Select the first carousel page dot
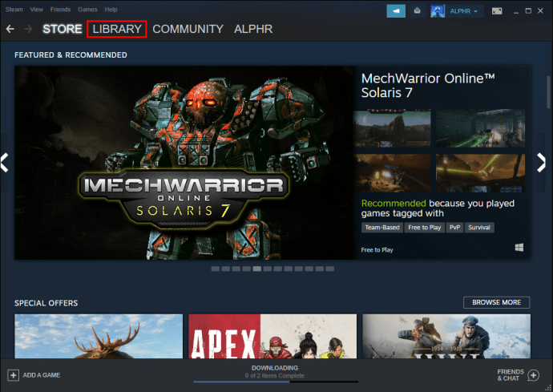Viewport: 553px width, 392px height. (215, 269)
